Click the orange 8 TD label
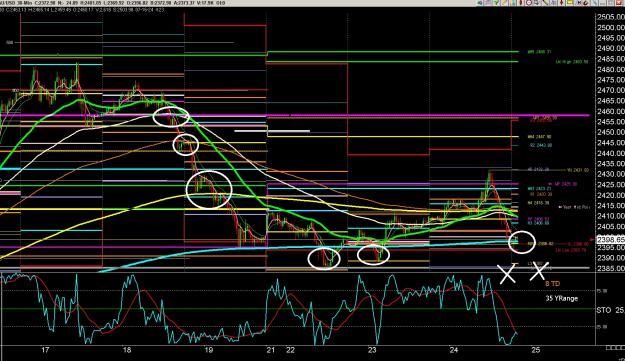The width and height of the screenshot is (625, 361). (x=552, y=284)
